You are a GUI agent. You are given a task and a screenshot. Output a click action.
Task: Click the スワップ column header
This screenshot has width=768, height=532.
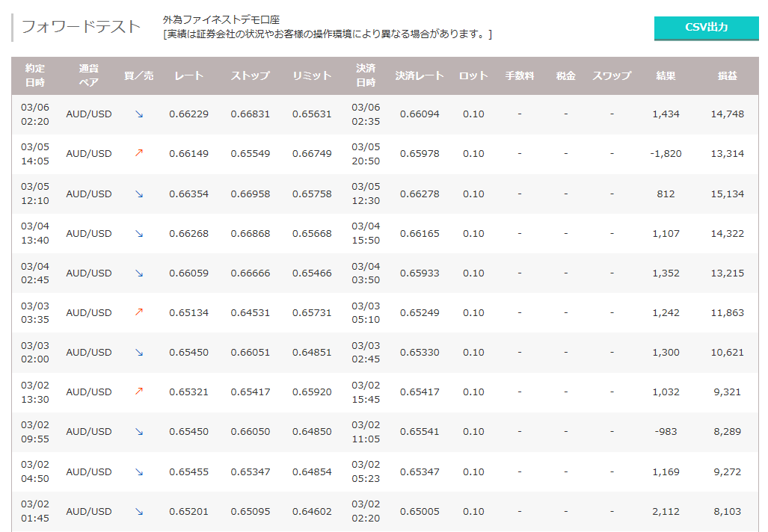pyautogui.click(x=612, y=76)
